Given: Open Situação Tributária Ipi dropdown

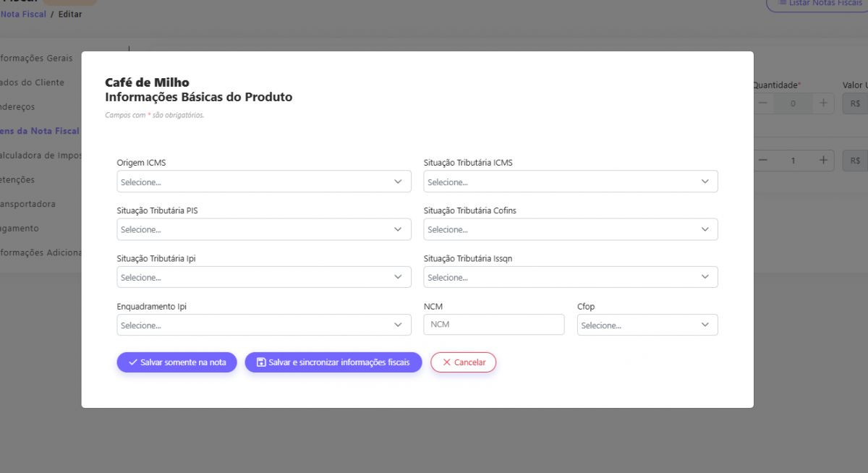Looking at the screenshot, I should (263, 277).
